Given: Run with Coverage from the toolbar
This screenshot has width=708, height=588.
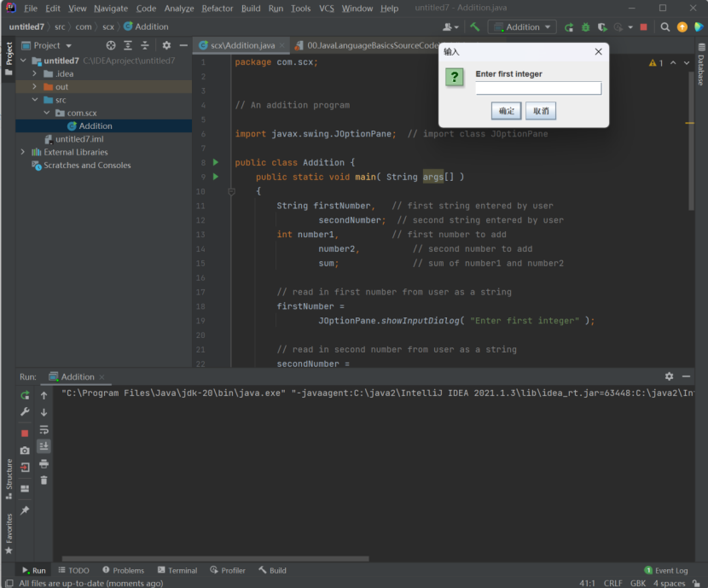Looking at the screenshot, I should pos(602,27).
